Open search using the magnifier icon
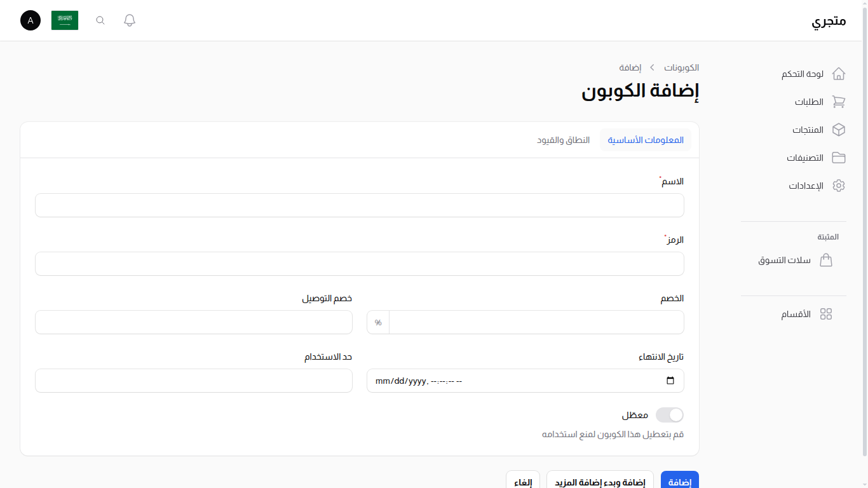 click(100, 20)
